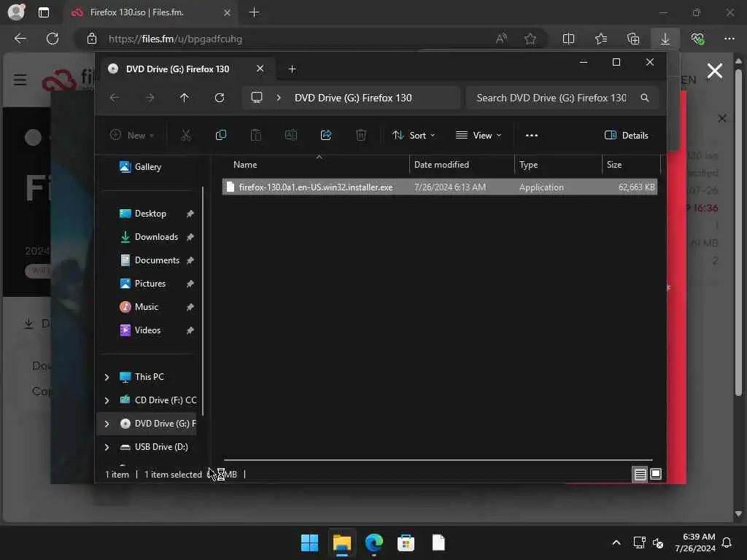Click the PC icon in the address bar
The height and width of the screenshot is (560, 747).
257,98
